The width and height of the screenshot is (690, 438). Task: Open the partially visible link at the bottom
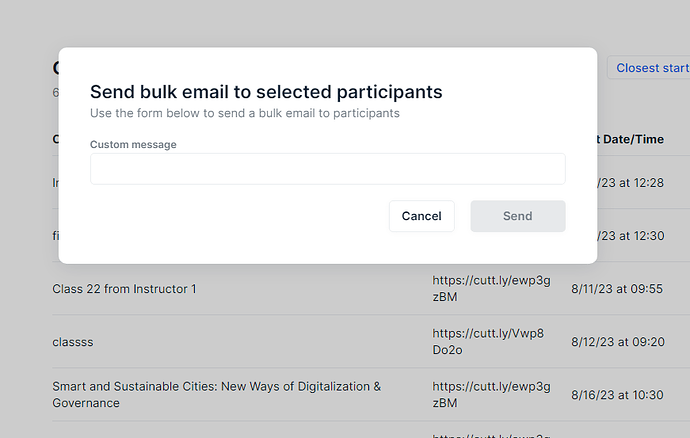pyautogui.click(x=491, y=434)
